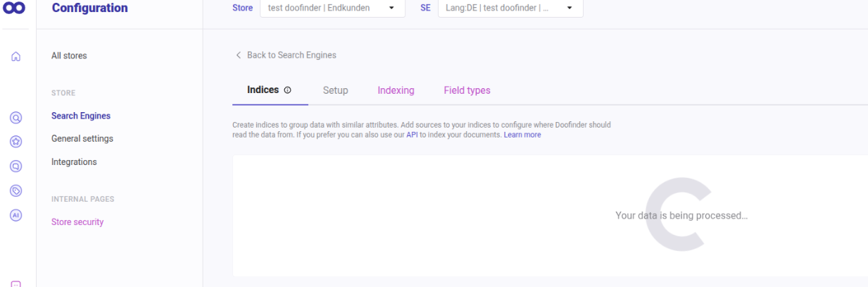The width and height of the screenshot is (868, 287).
Task: Open Store security page
Action: 77,222
